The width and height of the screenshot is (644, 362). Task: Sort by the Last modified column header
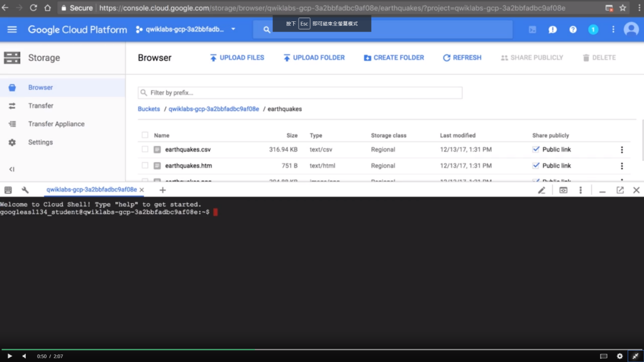pos(458,136)
